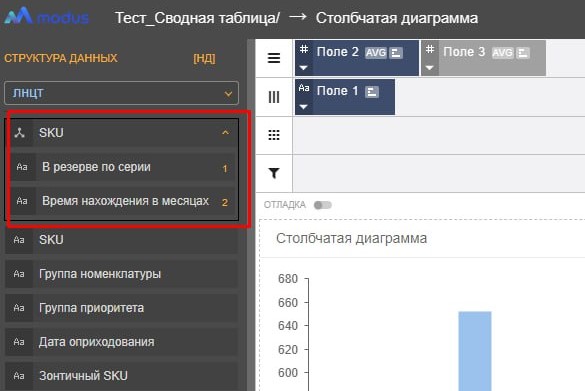Click sort icon on Поле 3 chip
This screenshot has width=585, height=391.
click(x=523, y=53)
